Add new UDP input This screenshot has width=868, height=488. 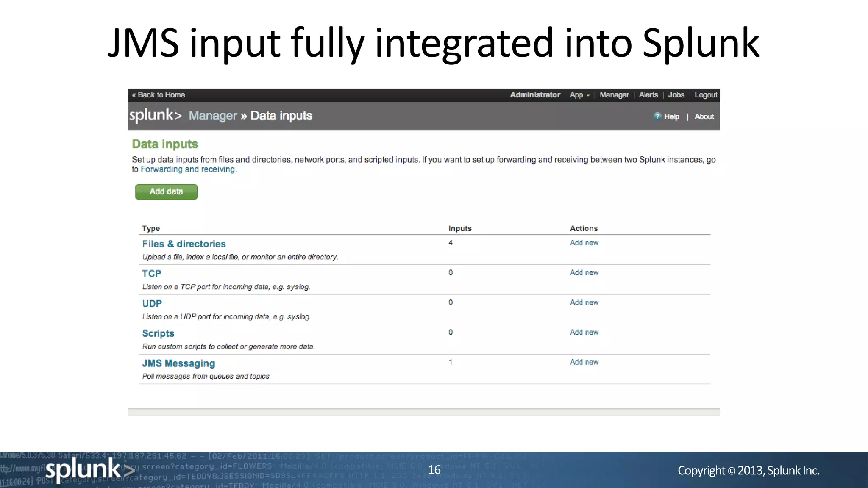(584, 302)
